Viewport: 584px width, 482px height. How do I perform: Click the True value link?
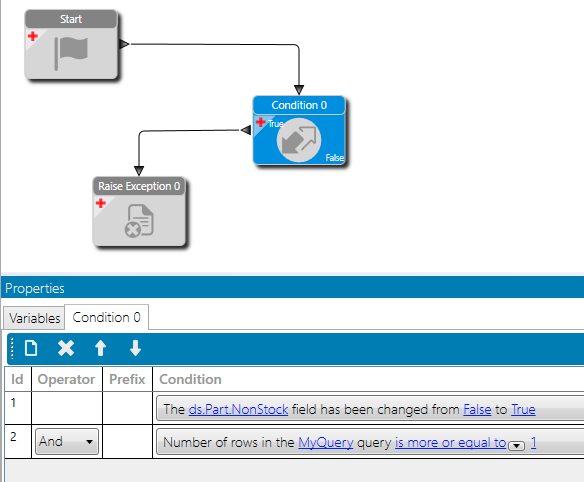(523, 409)
